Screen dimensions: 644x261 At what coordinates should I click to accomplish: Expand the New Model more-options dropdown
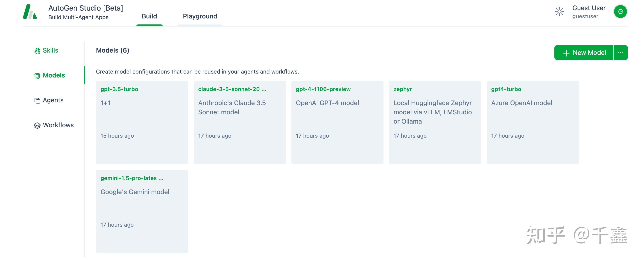[621, 53]
